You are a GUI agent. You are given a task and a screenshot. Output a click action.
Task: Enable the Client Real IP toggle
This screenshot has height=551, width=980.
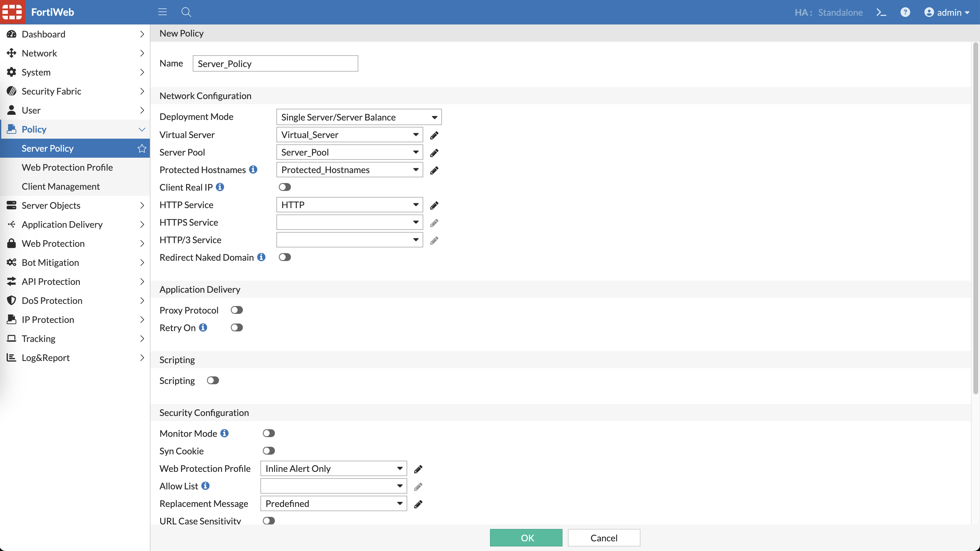click(285, 187)
